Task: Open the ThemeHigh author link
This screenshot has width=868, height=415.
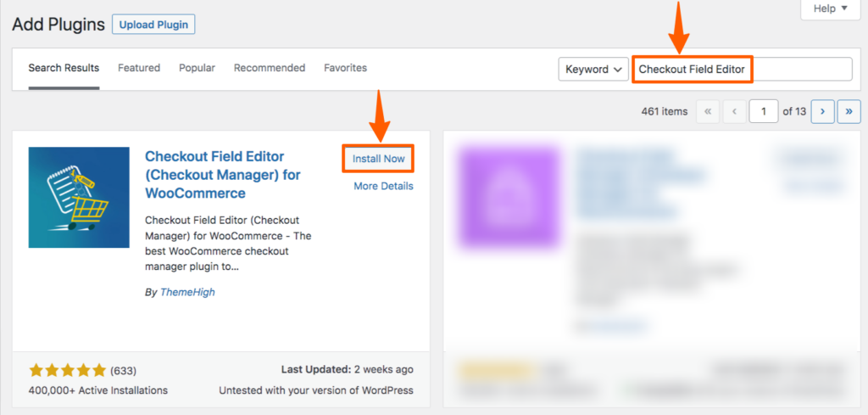Action: click(187, 292)
